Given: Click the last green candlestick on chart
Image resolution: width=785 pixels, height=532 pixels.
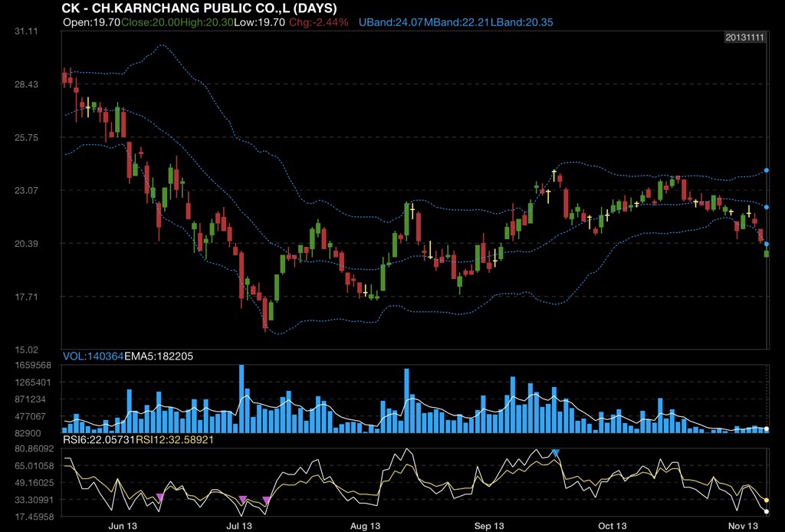Looking at the screenshot, I should tap(767, 254).
